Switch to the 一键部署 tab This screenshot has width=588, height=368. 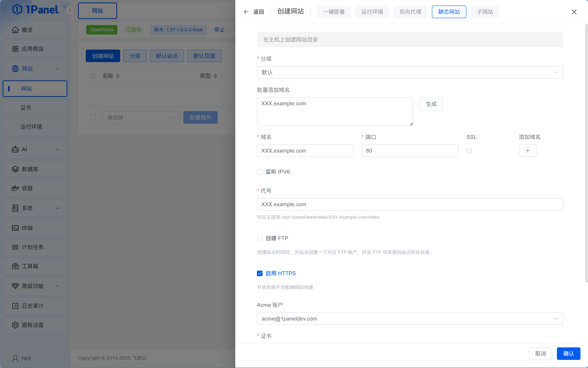pos(334,12)
